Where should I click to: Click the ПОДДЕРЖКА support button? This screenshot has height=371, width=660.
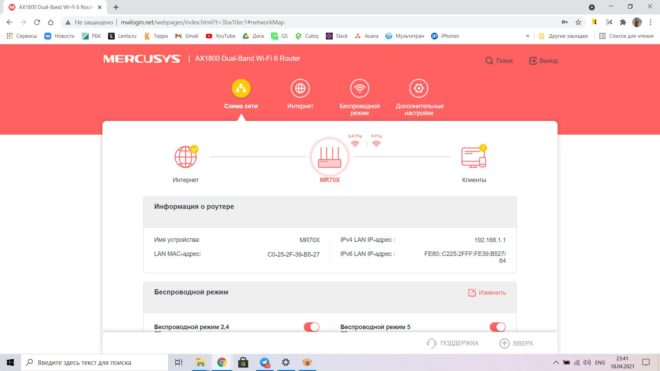click(x=452, y=343)
